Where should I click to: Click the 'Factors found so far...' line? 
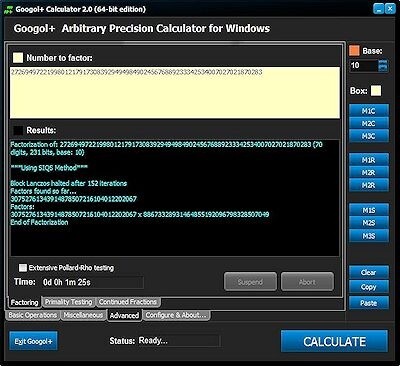point(43,191)
